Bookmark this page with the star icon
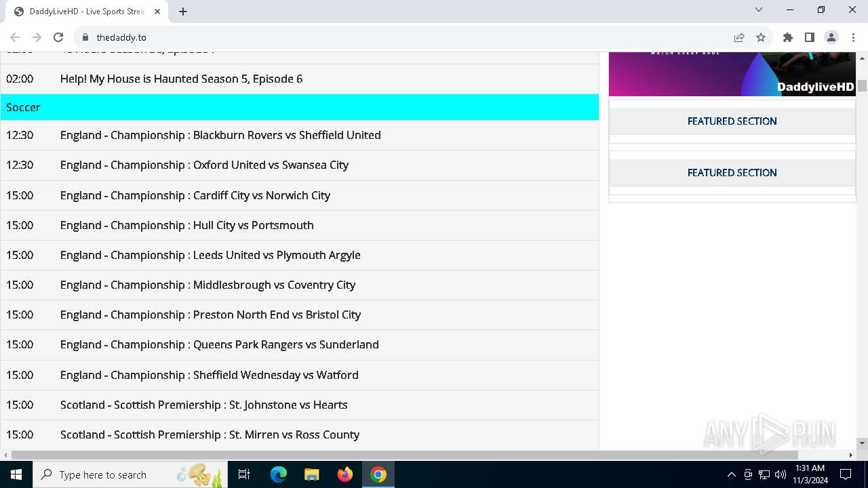Image resolution: width=868 pixels, height=488 pixels. [761, 37]
